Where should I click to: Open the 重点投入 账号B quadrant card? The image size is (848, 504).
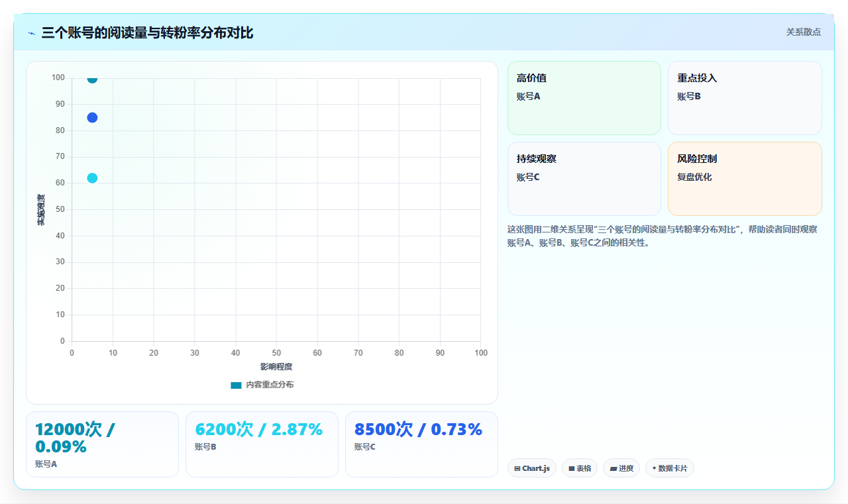[745, 98]
